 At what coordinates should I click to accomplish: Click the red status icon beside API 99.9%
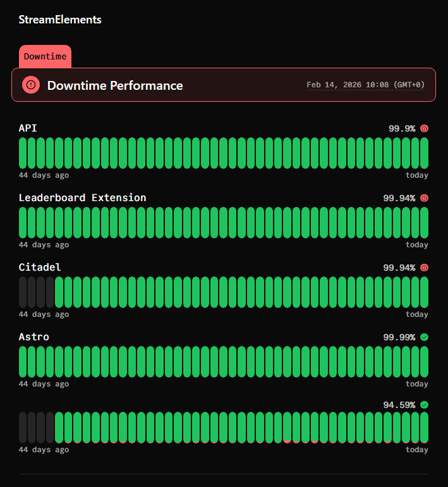tap(424, 128)
